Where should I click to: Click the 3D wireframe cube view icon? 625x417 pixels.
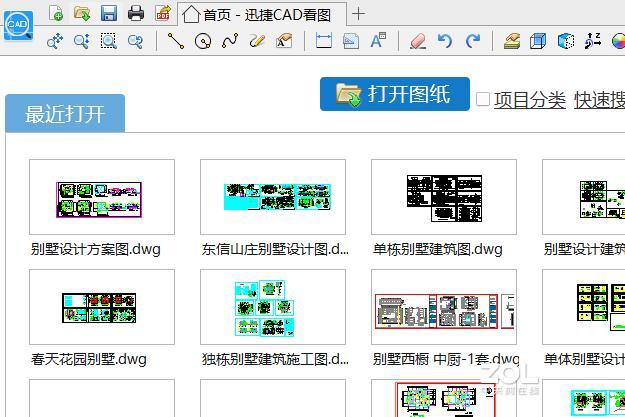538,41
